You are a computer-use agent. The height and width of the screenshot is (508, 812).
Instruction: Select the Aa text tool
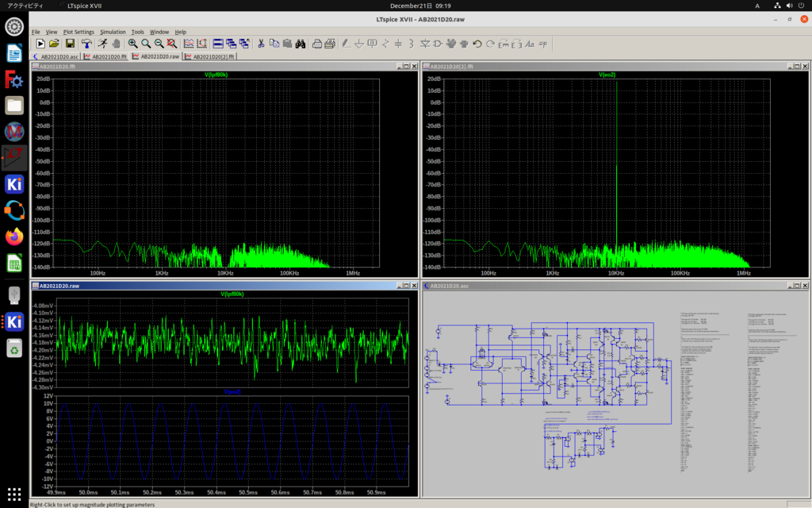click(x=530, y=44)
